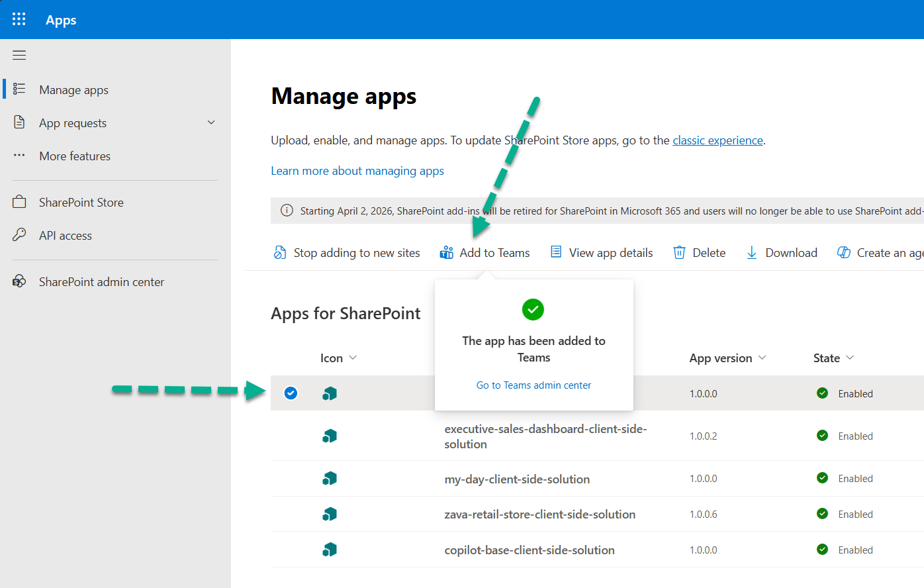
Task: Click icon for executive-sales-dashboard solution
Action: pos(330,436)
